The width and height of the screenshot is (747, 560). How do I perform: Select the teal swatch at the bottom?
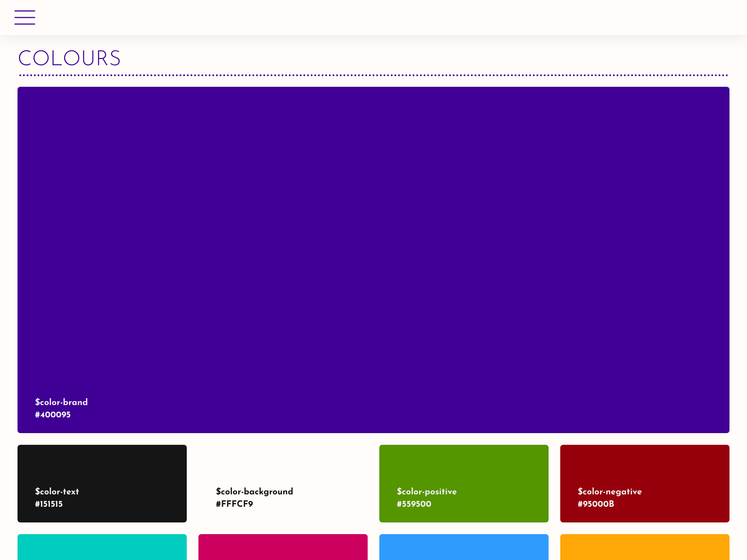[102, 547]
